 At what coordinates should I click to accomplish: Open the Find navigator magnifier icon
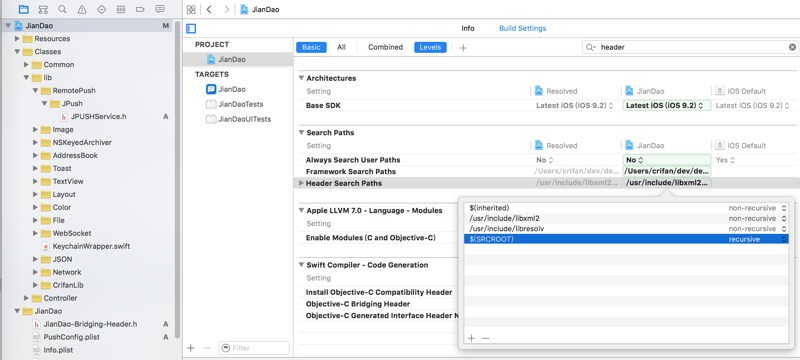(62, 9)
